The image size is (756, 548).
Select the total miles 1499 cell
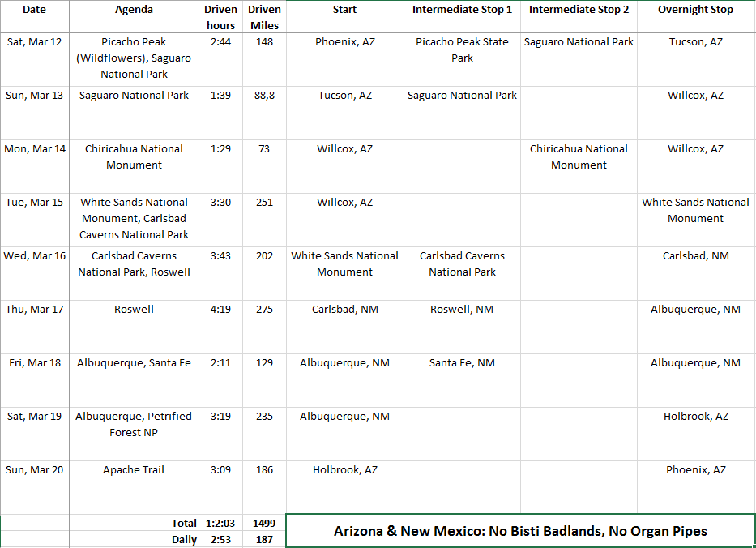pyautogui.click(x=264, y=524)
